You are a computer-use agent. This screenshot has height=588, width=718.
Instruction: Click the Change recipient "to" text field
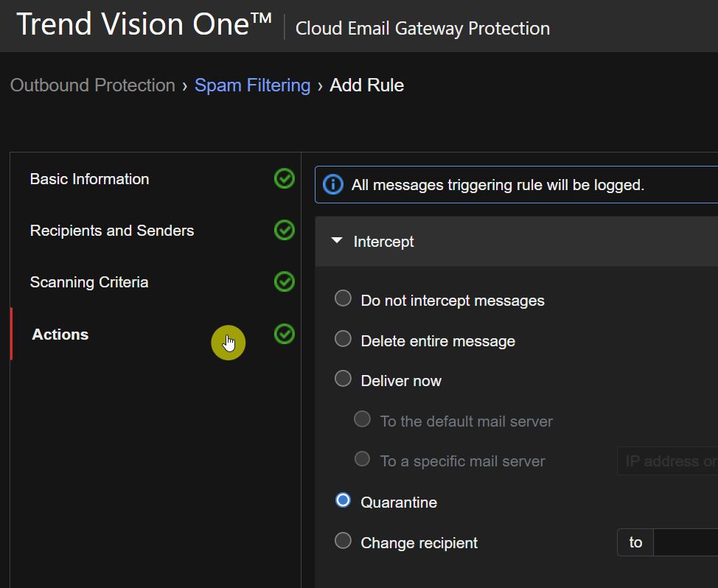tap(686, 543)
